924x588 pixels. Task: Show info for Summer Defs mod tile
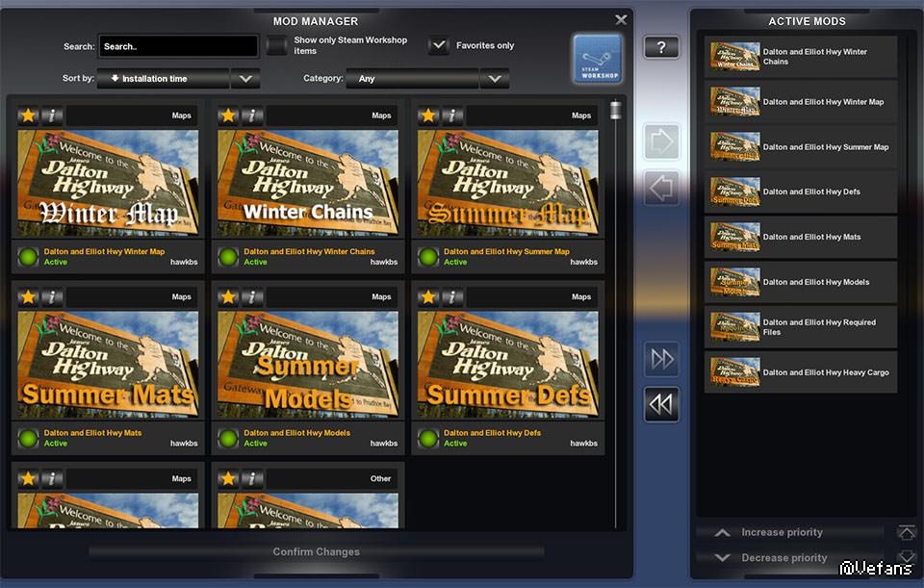452,297
